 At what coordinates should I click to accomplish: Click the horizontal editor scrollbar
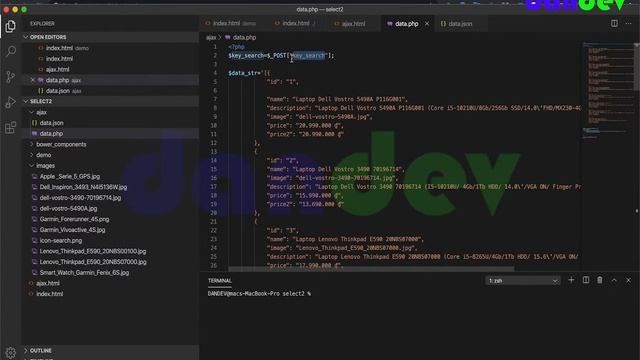coord(371,269)
